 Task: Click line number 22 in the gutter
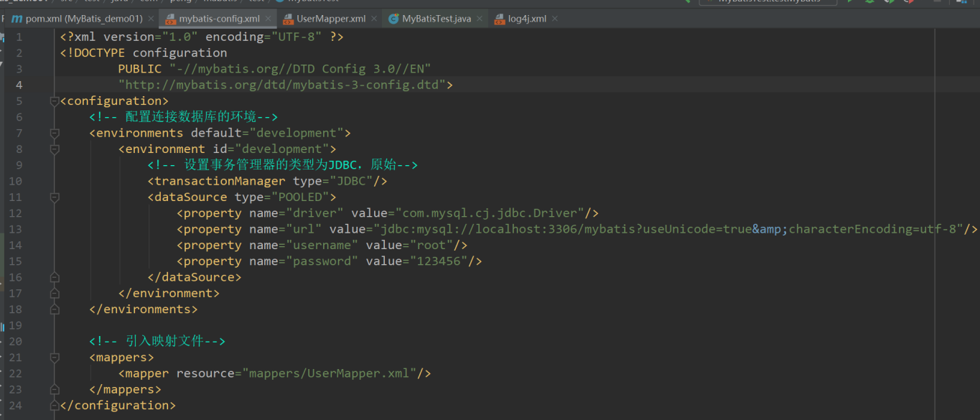tap(16, 373)
